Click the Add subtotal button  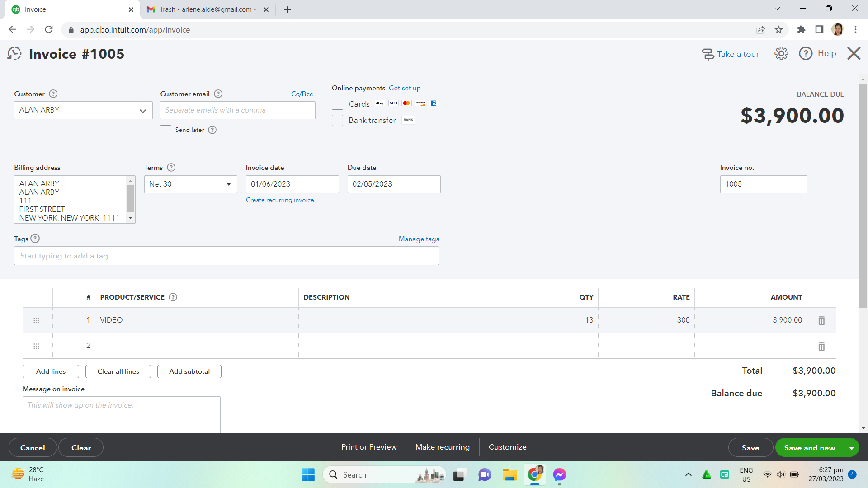[x=189, y=371]
